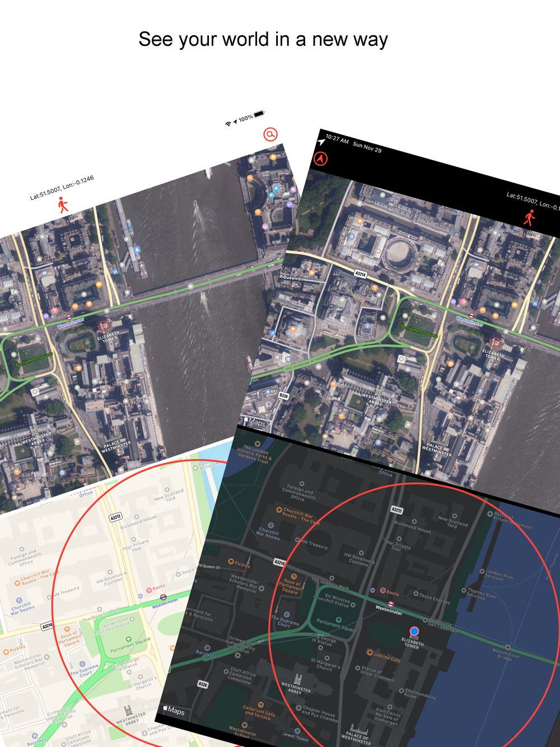Select the Richmond House label in the dark map

coord(413,526)
